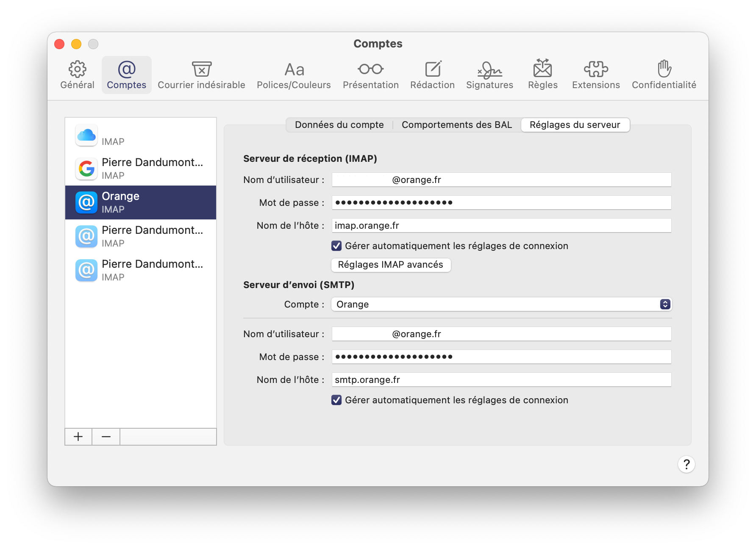The height and width of the screenshot is (549, 756).
Task: Open Polices/Couleurs preferences
Action: pos(294,75)
